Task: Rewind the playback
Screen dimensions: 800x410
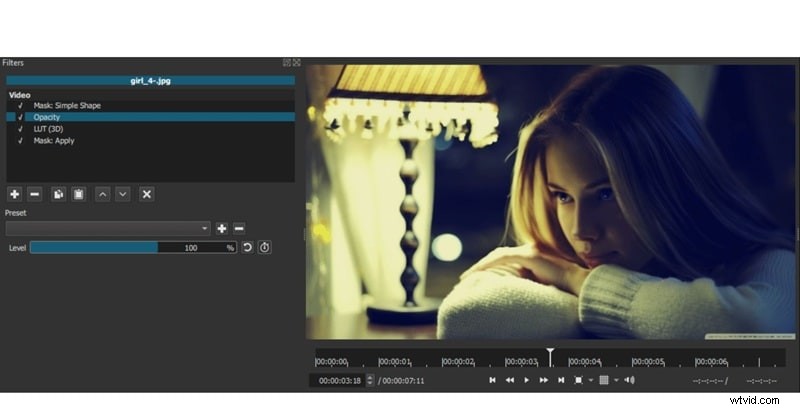Action: point(509,380)
